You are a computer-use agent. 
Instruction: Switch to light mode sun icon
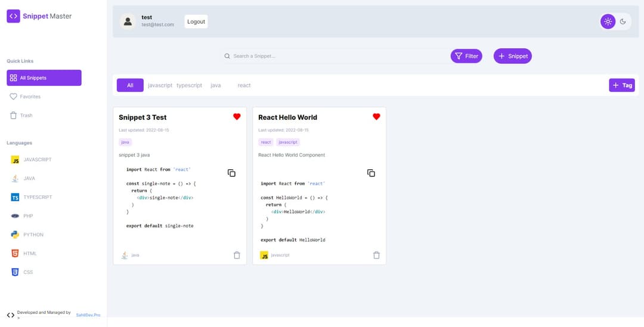608,21
